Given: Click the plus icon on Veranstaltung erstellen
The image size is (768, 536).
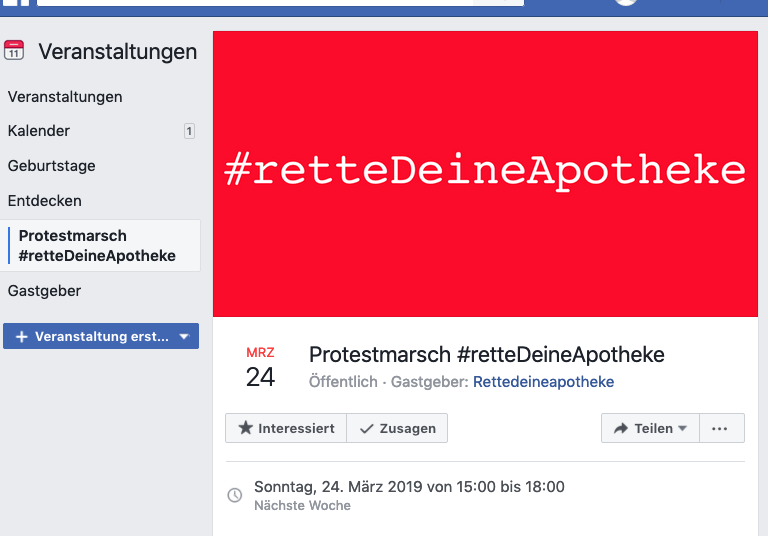Looking at the screenshot, I should coord(21,337).
